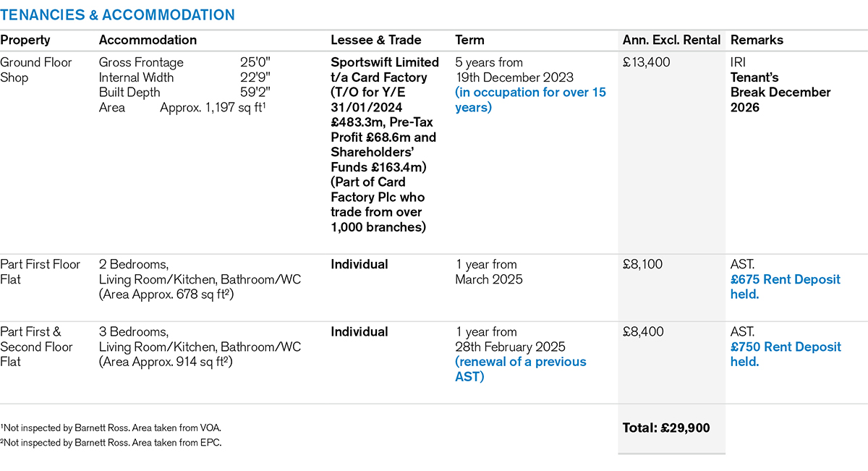
Task: Select the Part First Floor Flat cell
Action: tap(41, 272)
